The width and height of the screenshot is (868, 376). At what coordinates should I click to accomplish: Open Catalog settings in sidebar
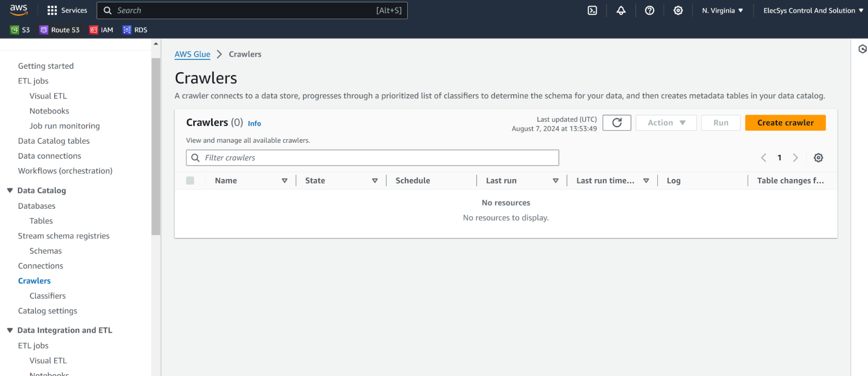pyautogui.click(x=48, y=311)
